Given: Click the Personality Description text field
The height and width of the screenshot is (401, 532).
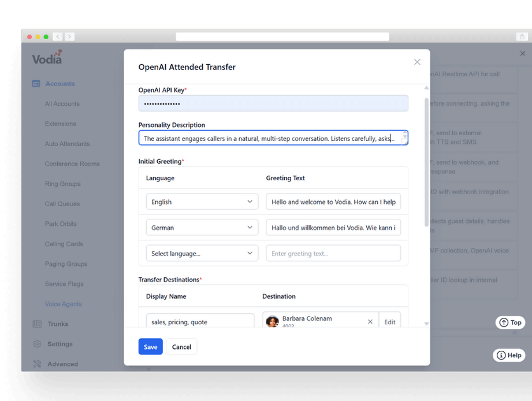Looking at the screenshot, I should (273, 138).
